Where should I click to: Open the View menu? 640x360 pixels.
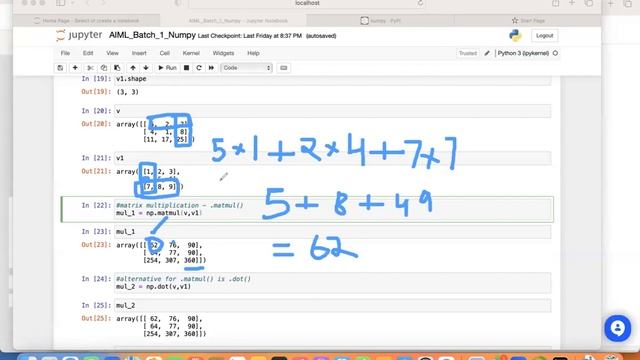click(112, 53)
